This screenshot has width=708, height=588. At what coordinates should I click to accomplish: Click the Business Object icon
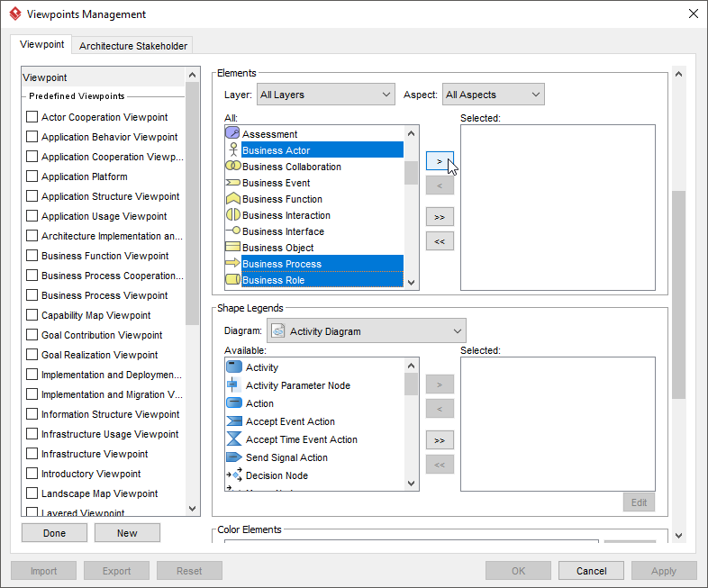(x=232, y=247)
